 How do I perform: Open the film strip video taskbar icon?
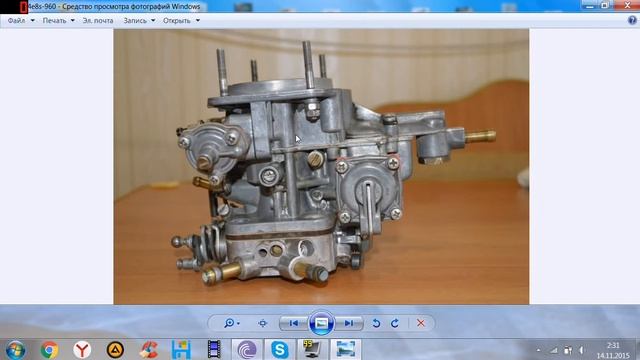click(214, 350)
